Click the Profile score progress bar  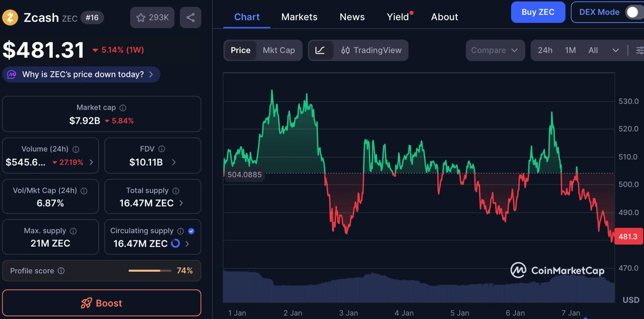pos(149,270)
